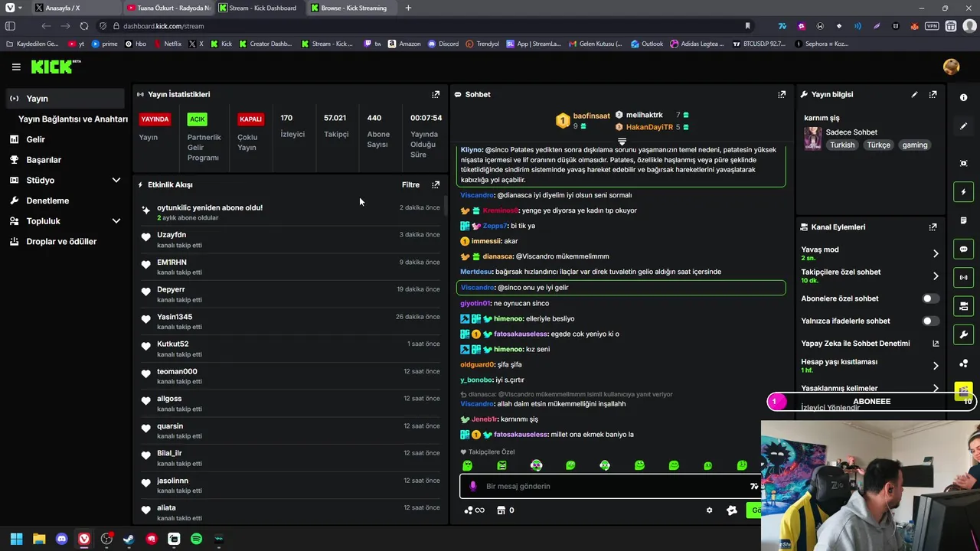Click the channel points infinity icon
980x551 pixels.
(474, 510)
